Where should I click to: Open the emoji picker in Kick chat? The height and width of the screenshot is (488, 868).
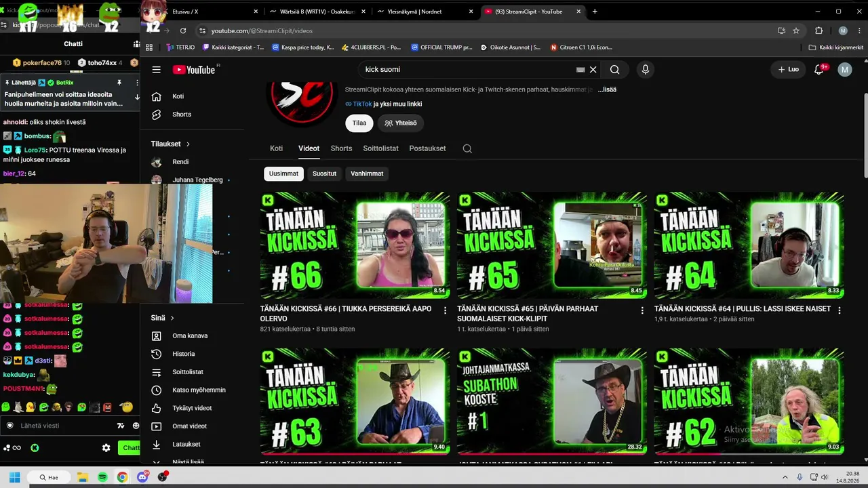click(136, 426)
